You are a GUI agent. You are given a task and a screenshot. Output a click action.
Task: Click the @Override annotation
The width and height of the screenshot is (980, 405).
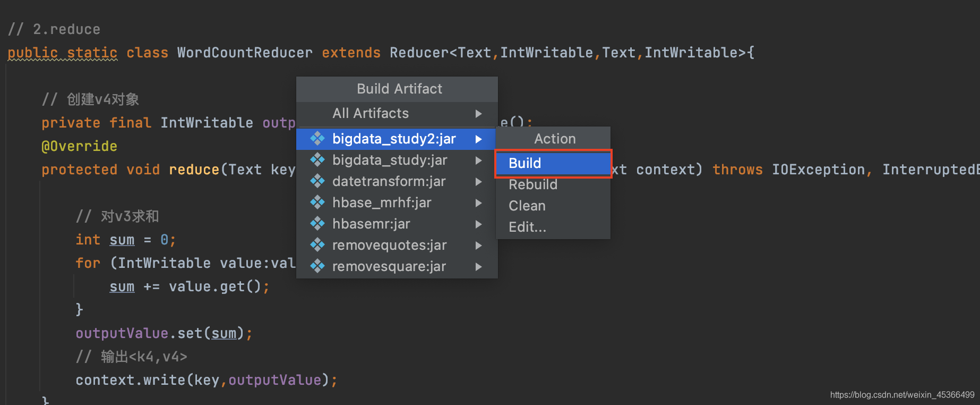click(79, 146)
